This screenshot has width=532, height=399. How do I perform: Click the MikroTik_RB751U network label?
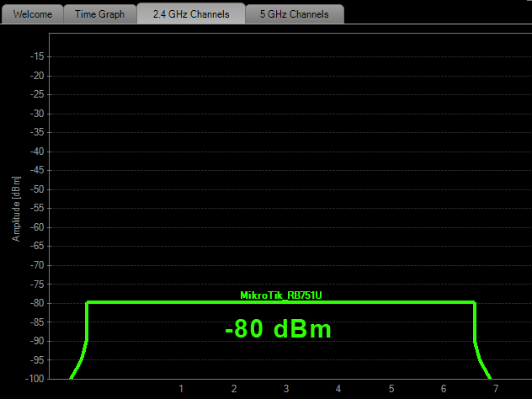281,295
